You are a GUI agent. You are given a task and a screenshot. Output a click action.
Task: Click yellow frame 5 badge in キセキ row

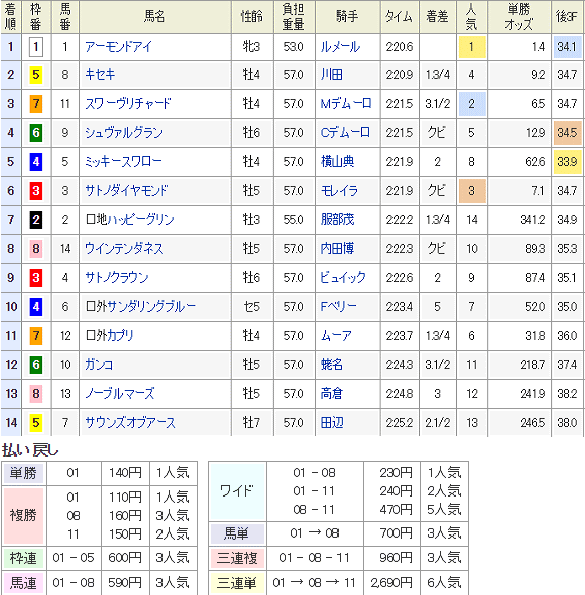pyautogui.click(x=36, y=74)
